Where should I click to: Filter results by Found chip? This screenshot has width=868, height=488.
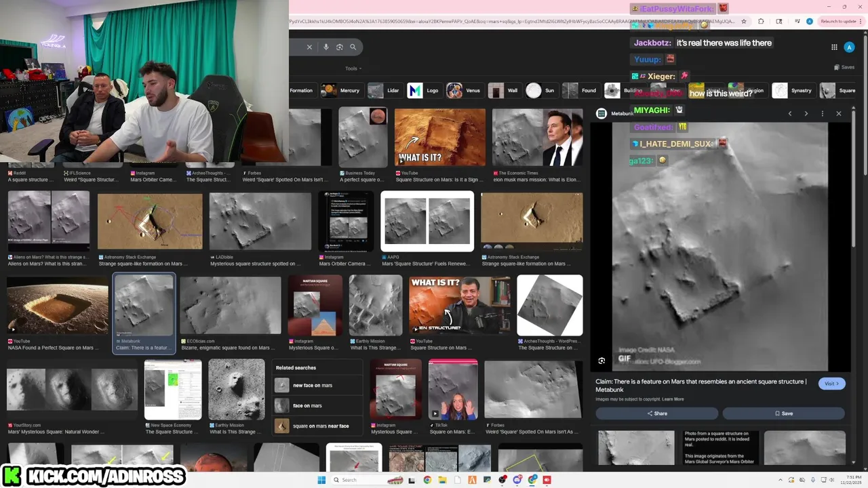tap(580, 90)
